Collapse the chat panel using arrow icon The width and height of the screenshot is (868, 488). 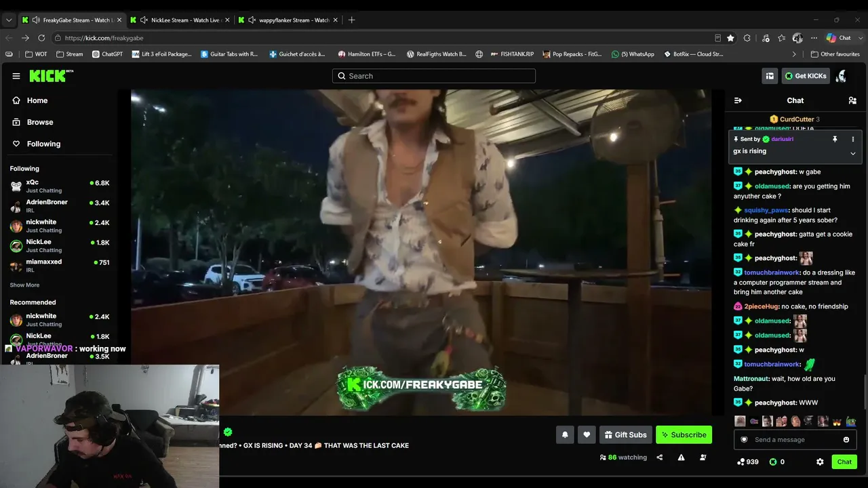(x=738, y=100)
